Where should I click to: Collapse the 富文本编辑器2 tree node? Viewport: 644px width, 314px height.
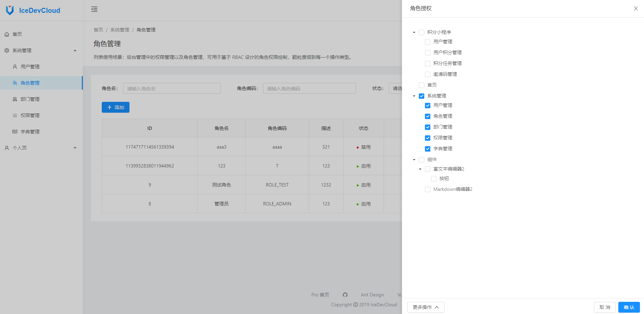(x=420, y=169)
